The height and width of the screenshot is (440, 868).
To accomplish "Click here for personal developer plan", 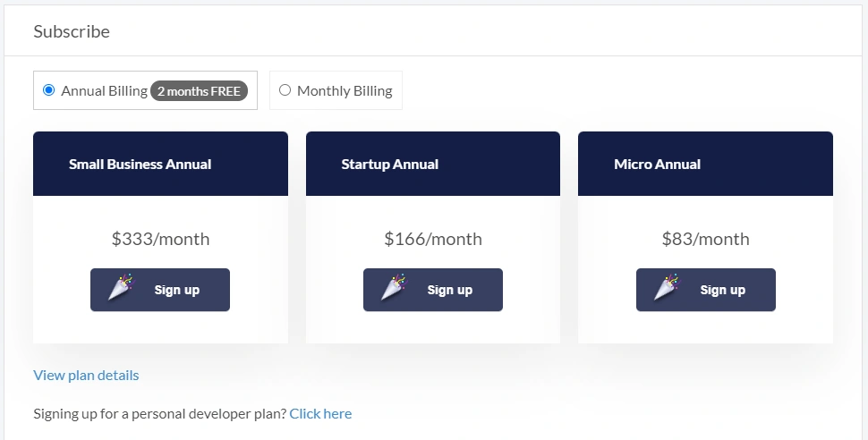I will coord(320,414).
